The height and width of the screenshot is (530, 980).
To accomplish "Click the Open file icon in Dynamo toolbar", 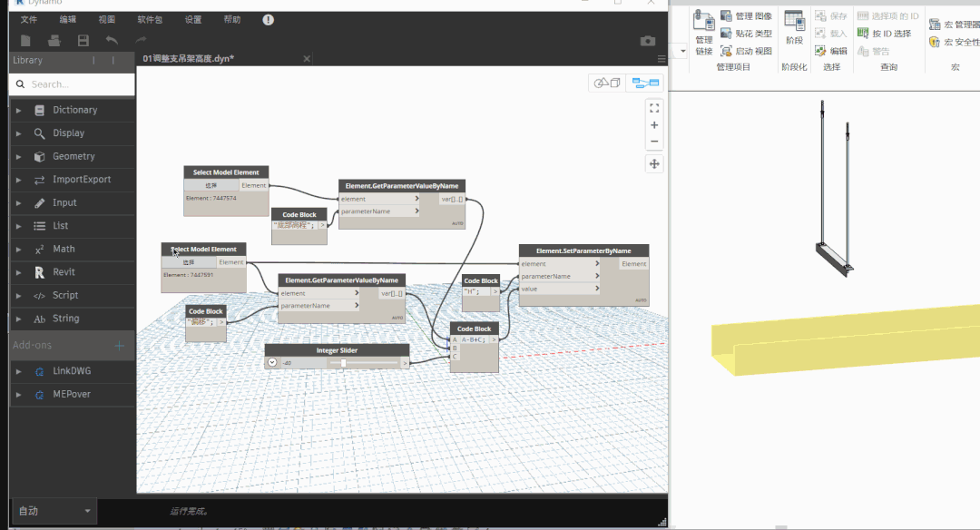I will [54, 41].
